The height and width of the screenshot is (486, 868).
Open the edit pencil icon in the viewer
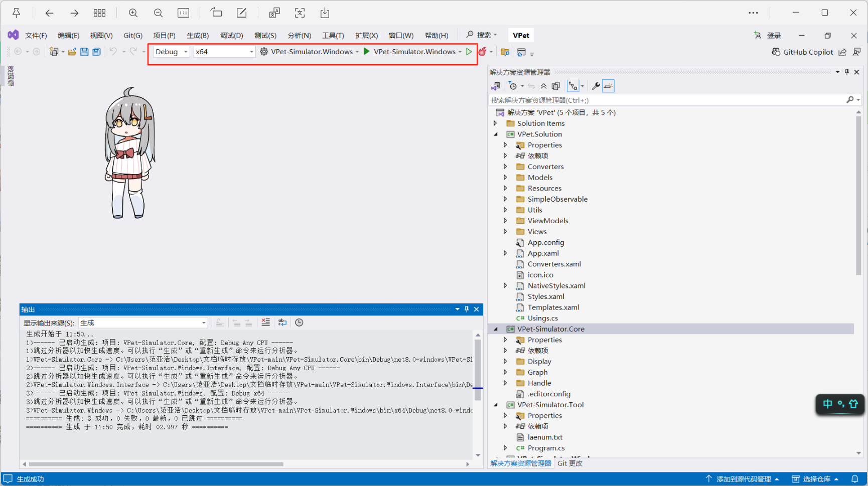coord(241,13)
